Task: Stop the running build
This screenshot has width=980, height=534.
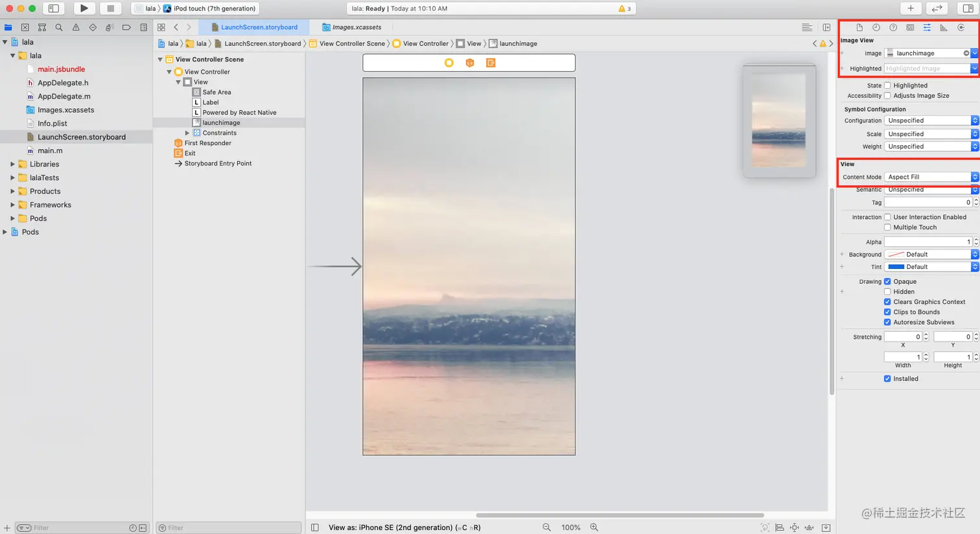Action: [111, 8]
